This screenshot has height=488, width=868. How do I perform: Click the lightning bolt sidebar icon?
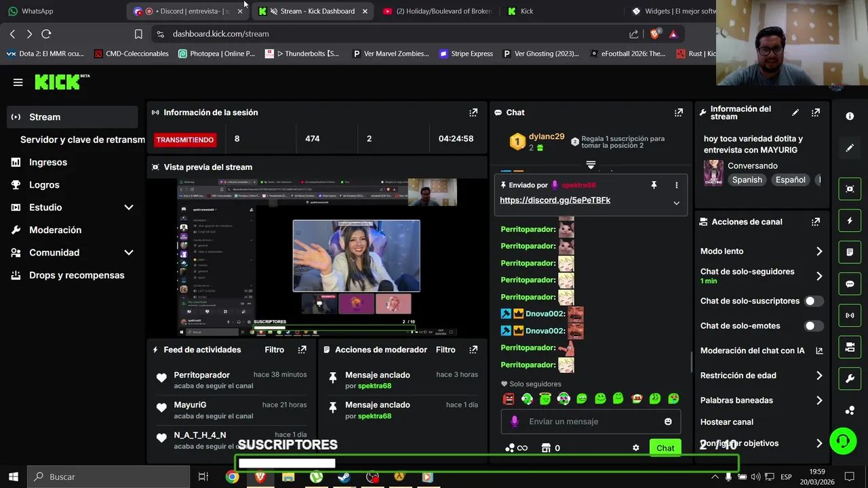point(850,220)
